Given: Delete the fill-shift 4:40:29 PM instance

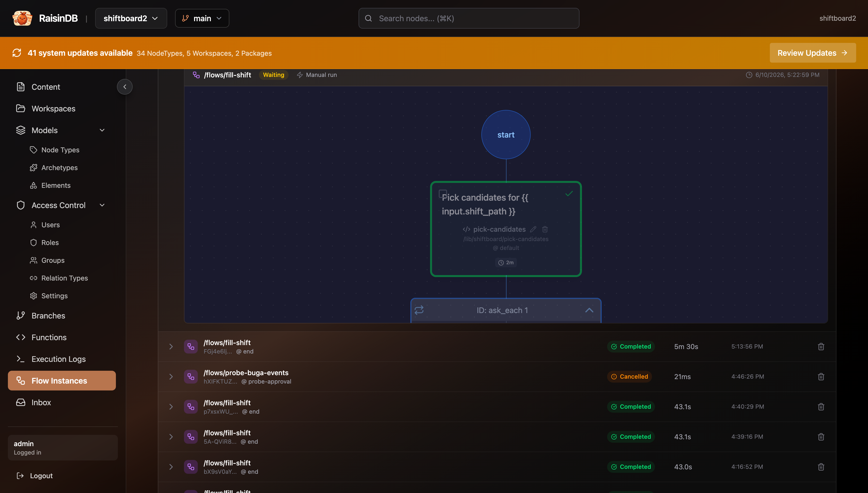Looking at the screenshot, I should (821, 407).
